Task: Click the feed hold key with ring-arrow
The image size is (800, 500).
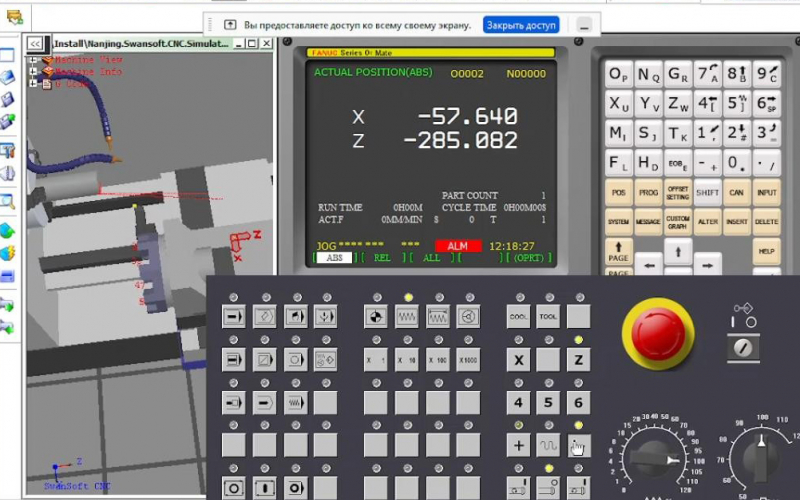Action: (x=295, y=488)
